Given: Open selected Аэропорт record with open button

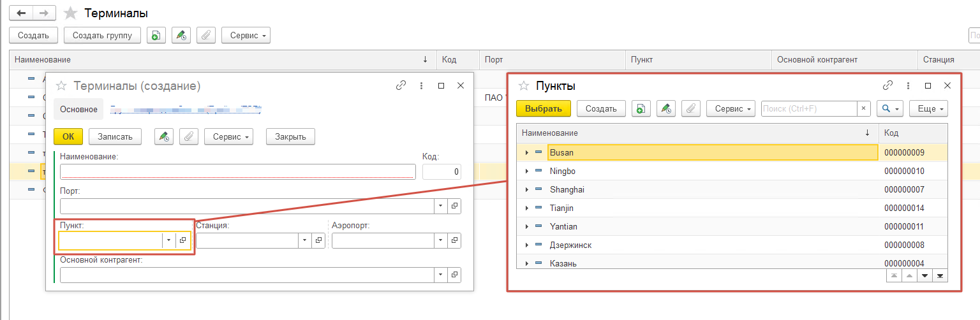Looking at the screenshot, I should tap(454, 240).
